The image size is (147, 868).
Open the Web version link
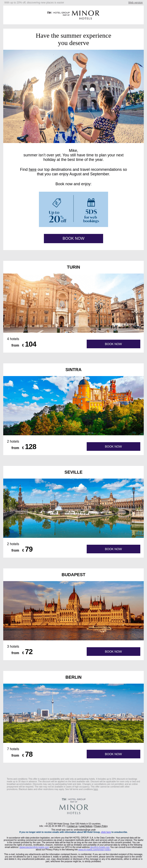click(135, 2)
